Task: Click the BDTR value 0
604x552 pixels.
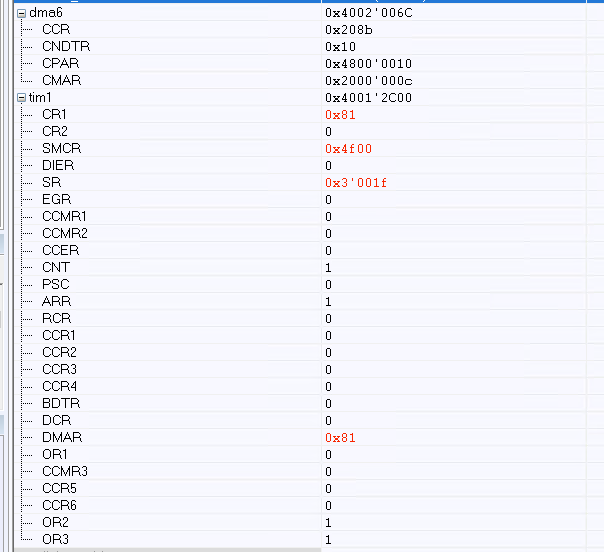Action: pos(328,404)
